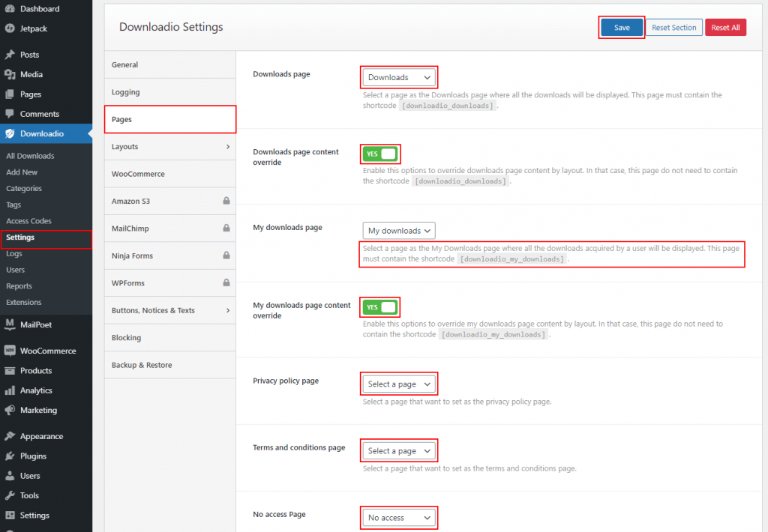
Task: Click the Comments speech bubble icon
Action: click(x=10, y=114)
